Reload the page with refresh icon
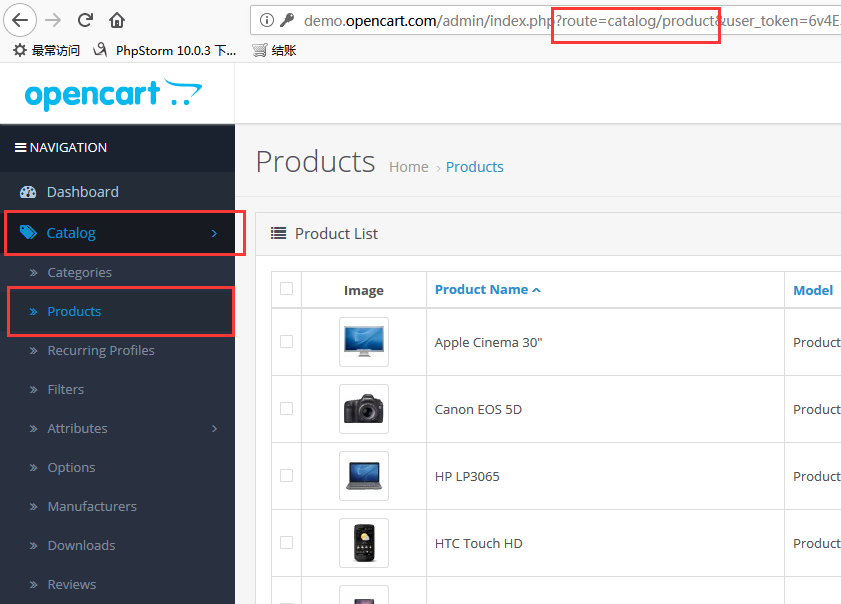 click(85, 20)
